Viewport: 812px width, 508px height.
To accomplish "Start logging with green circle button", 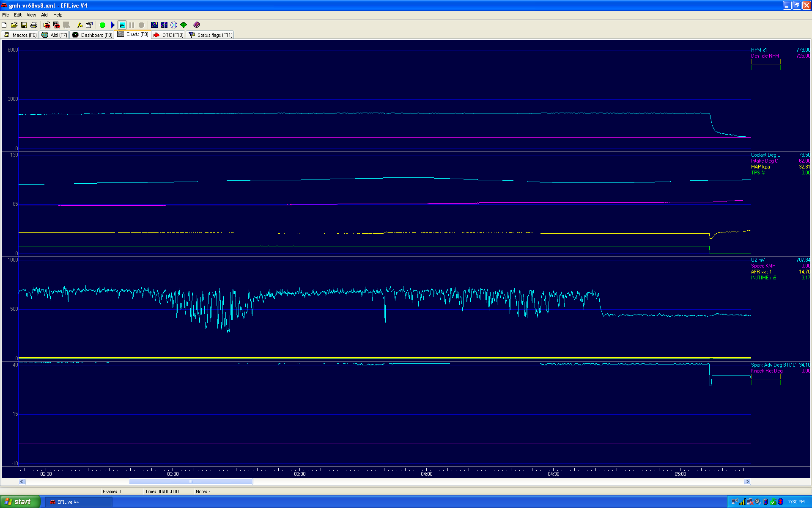I will 102,25.
